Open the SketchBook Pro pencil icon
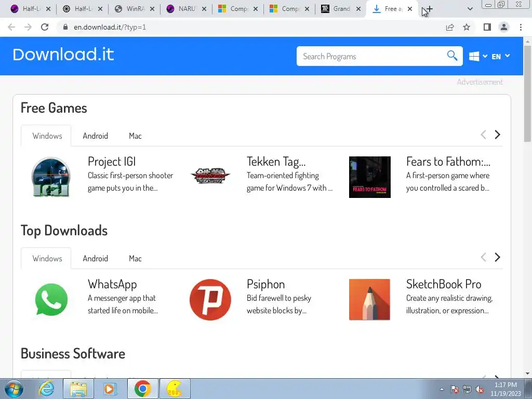 coord(369,300)
